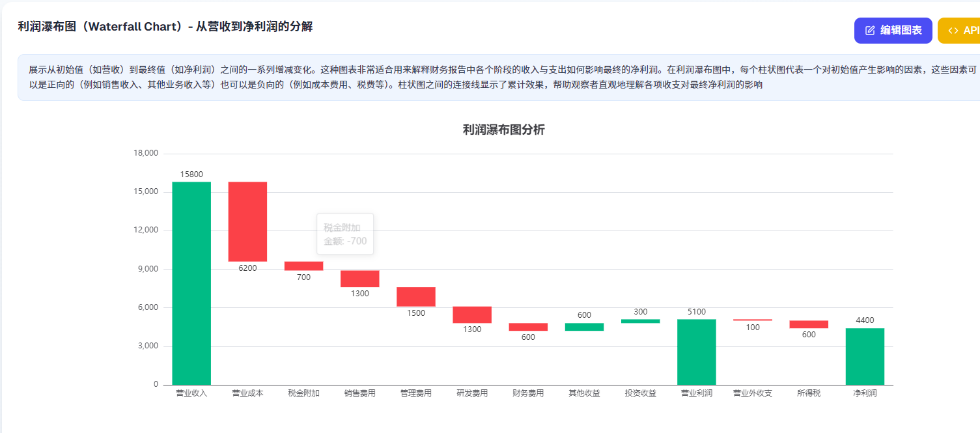Click the red 税金附加 bar
This screenshot has height=433, width=980.
(303, 266)
